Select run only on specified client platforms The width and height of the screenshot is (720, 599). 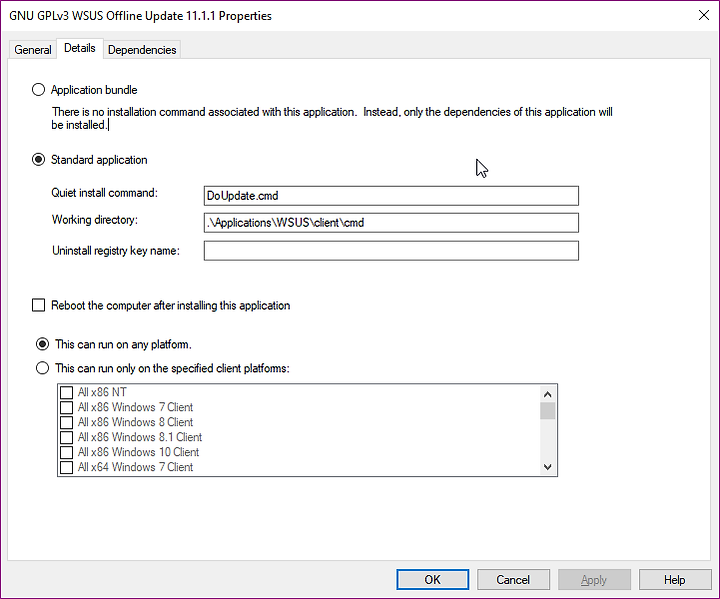(x=42, y=368)
